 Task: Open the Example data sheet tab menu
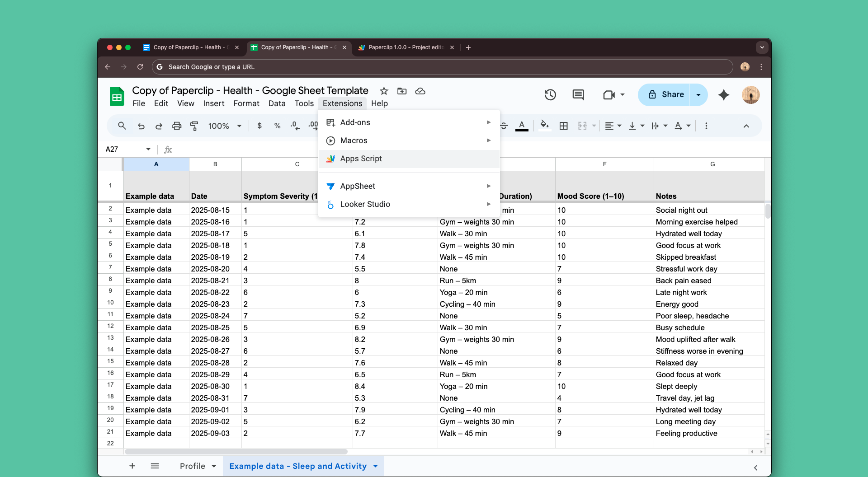point(376,466)
